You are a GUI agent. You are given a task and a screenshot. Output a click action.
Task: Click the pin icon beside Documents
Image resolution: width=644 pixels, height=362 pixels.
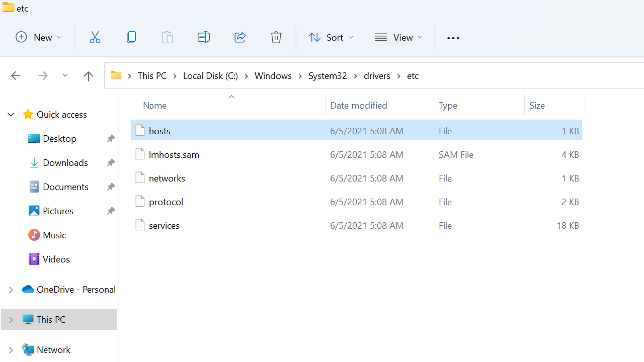coord(111,187)
